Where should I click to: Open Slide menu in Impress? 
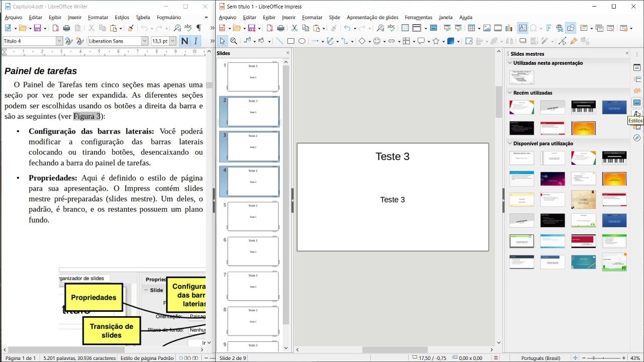[x=335, y=17]
